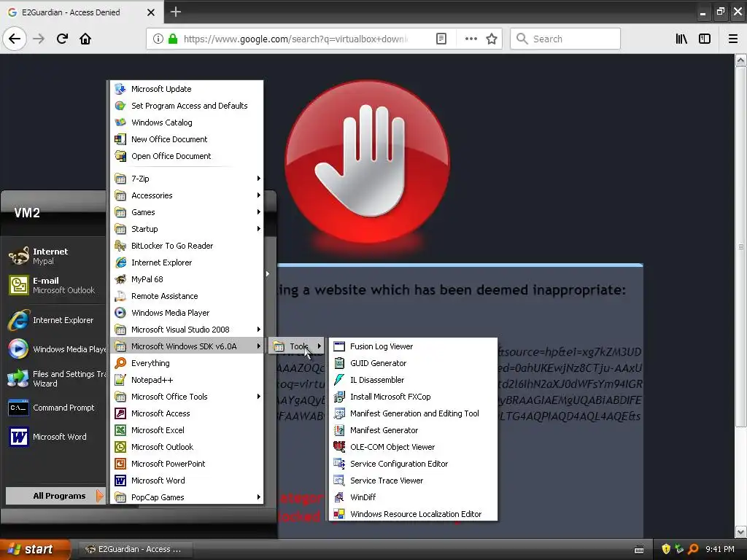Open Microsoft Update icon
Screen dimensions: 747x560
(x=120, y=88)
